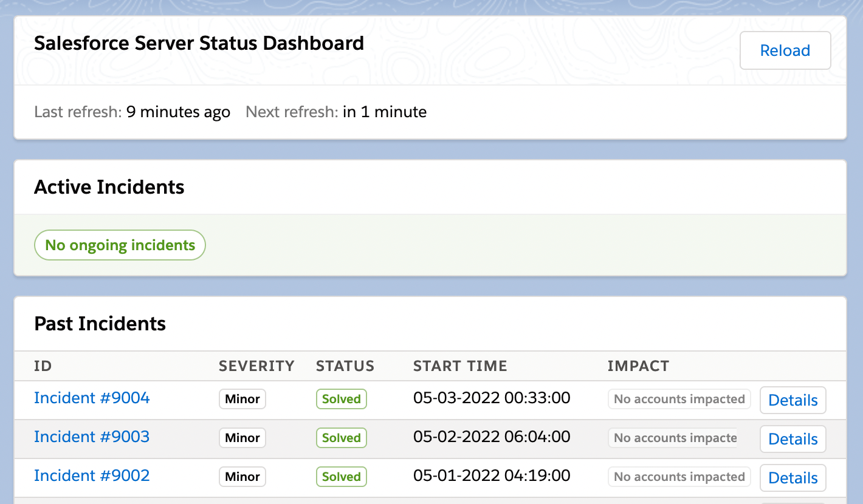Image resolution: width=863 pixels, height=504 pixels.
Task: View Details for Incident #9003
Action: pyautogui.click(x=793, y=439)
